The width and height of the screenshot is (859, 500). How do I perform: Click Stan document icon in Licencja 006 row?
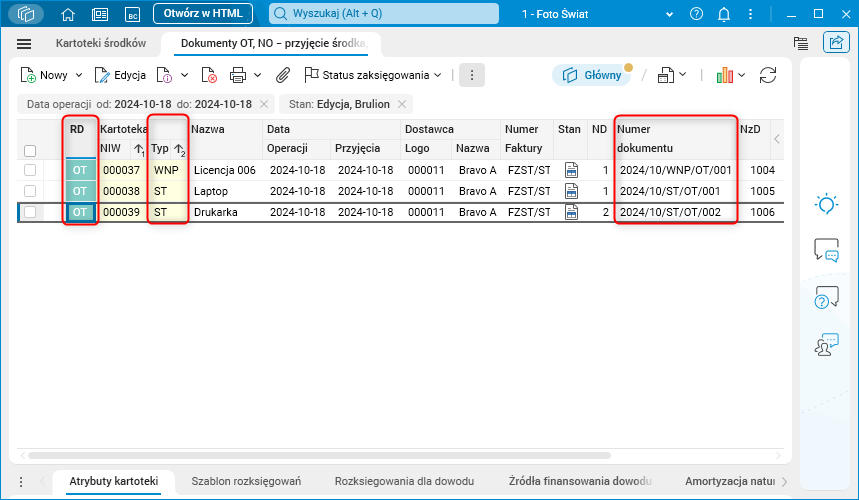click(571, 170)
